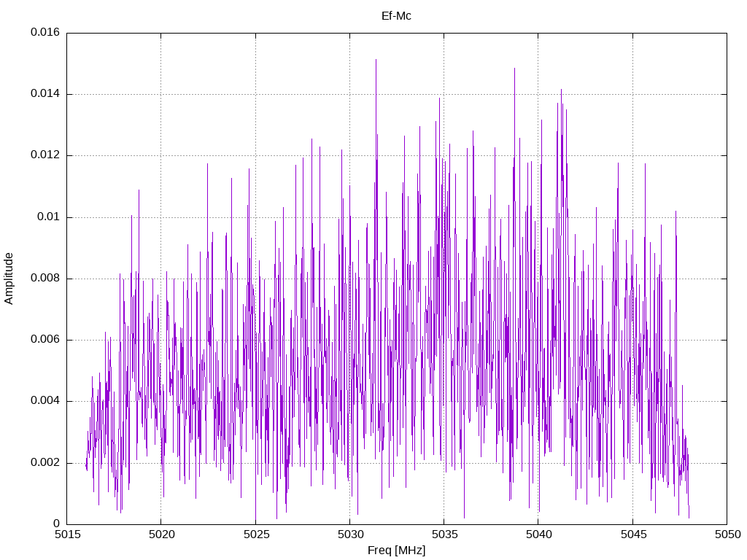The image size is (747, 560).
Task: Click the 5015 x-axis tick label
Action: coord(67,534)
